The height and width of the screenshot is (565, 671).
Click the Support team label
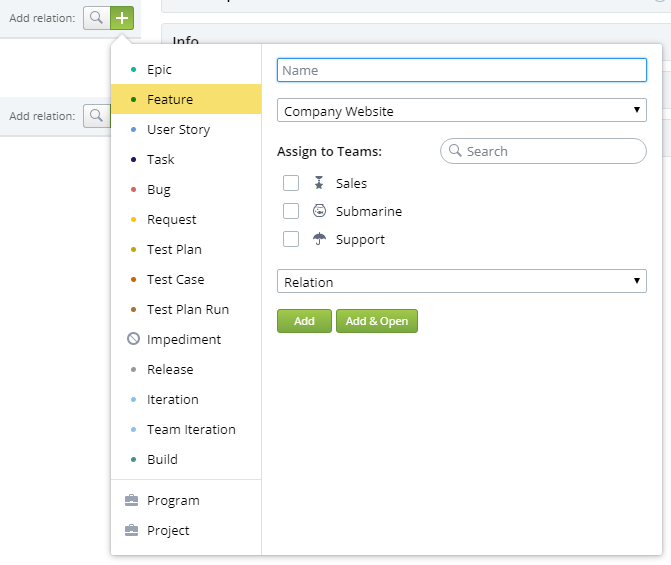[360, 240]
